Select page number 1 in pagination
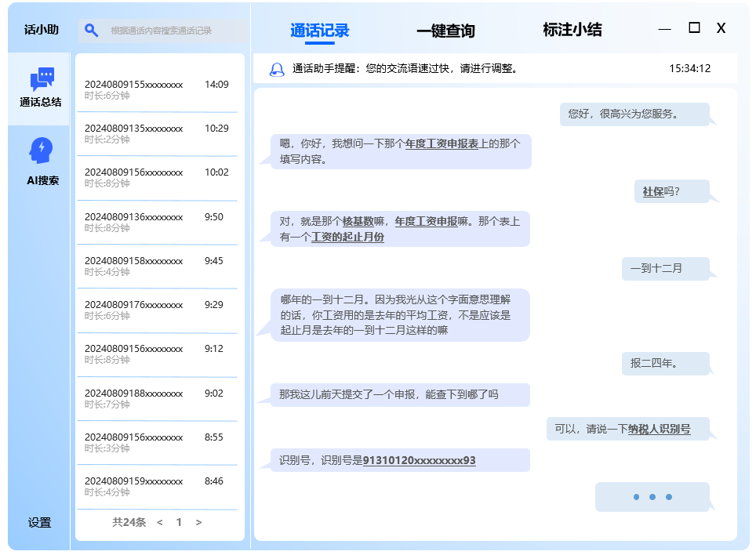 click(x=179, y=522)
